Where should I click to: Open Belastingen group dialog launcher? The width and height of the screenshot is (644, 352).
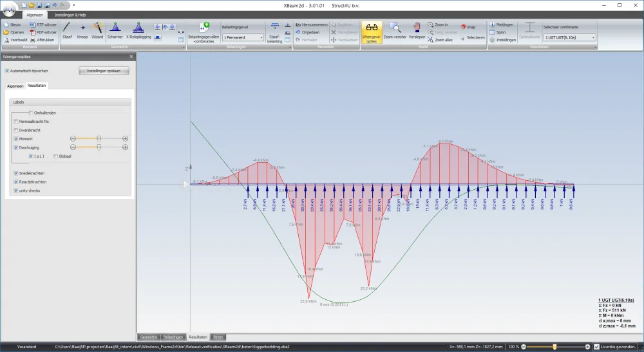[290, 47]
